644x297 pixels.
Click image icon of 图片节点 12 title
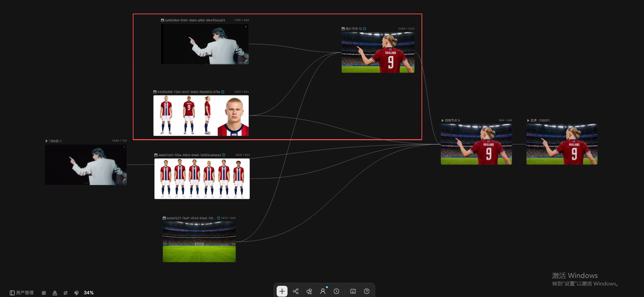coord(343,29)
